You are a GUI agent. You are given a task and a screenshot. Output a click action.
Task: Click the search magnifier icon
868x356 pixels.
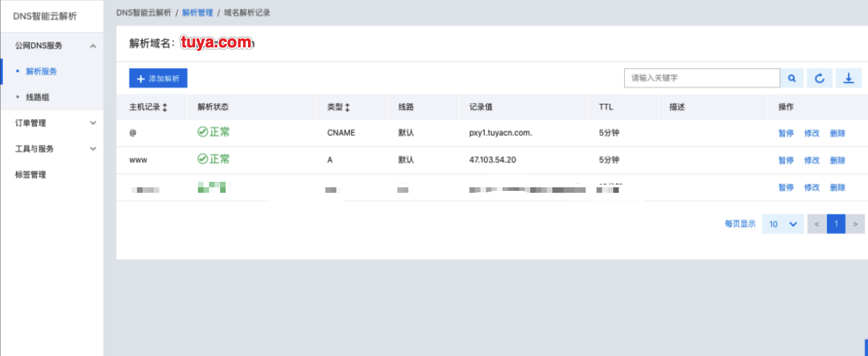click(792, 79)
